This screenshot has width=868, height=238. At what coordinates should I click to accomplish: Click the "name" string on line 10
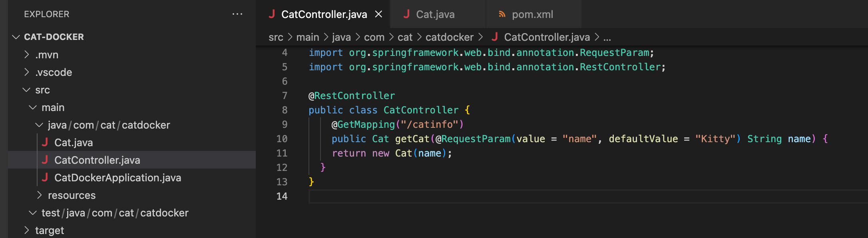(x=579, y=139)
